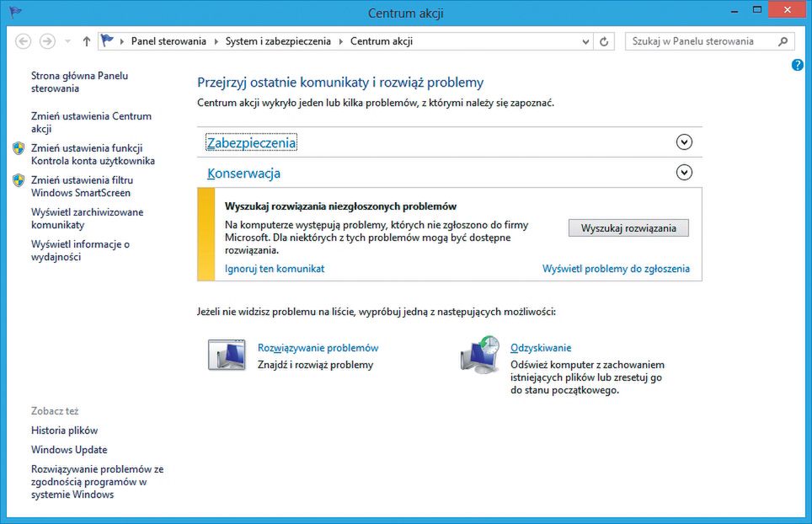The width and height of the screenshot is (812, 524).
Task: Open Zmień ustawienia filtru Windows SmartScreen
Action: pyautogui.click(x=82, y=186)
